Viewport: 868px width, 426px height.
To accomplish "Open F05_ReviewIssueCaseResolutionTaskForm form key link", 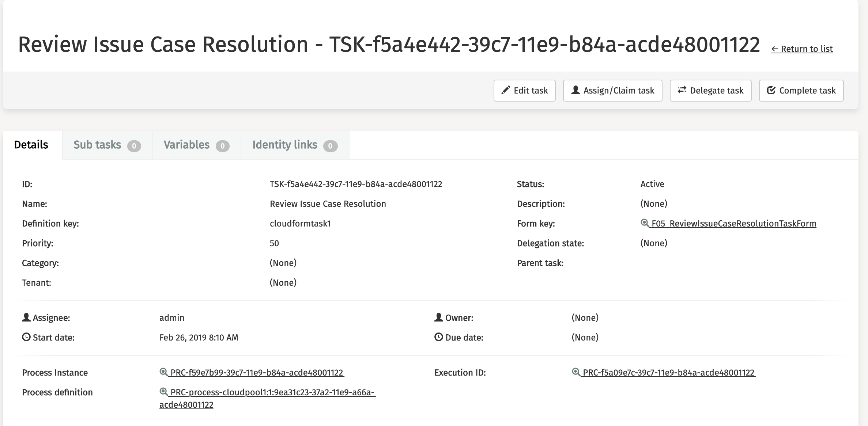I will (733, 224).
